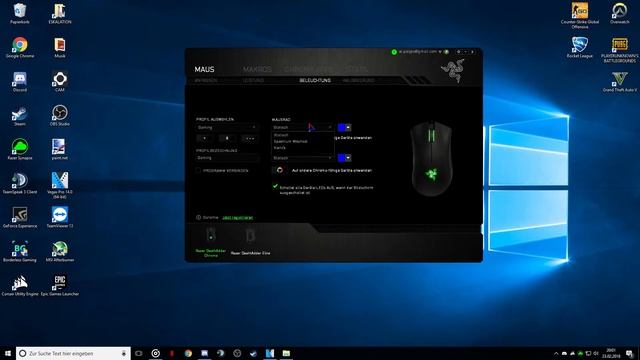This screenshot has width=640, height=360.
Task: Pick the blue logo color swatch
Action: click(342, 158)
